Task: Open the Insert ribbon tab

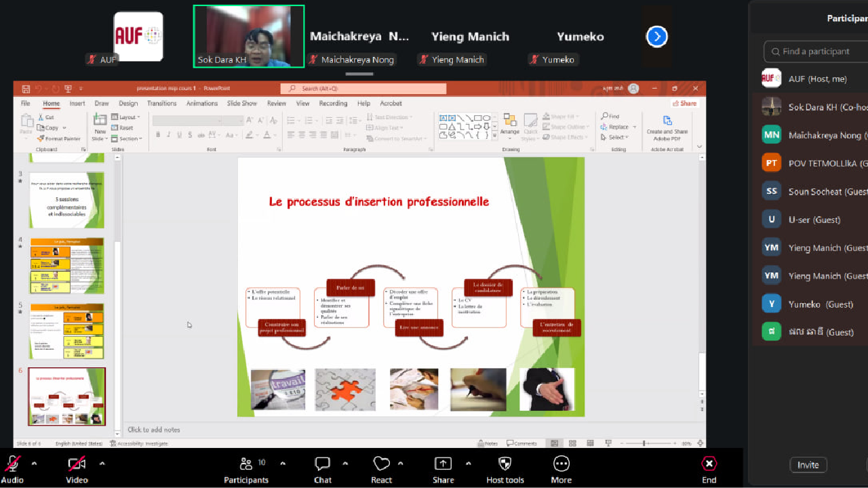Action: pyautogui.click(x=77, y=104)
